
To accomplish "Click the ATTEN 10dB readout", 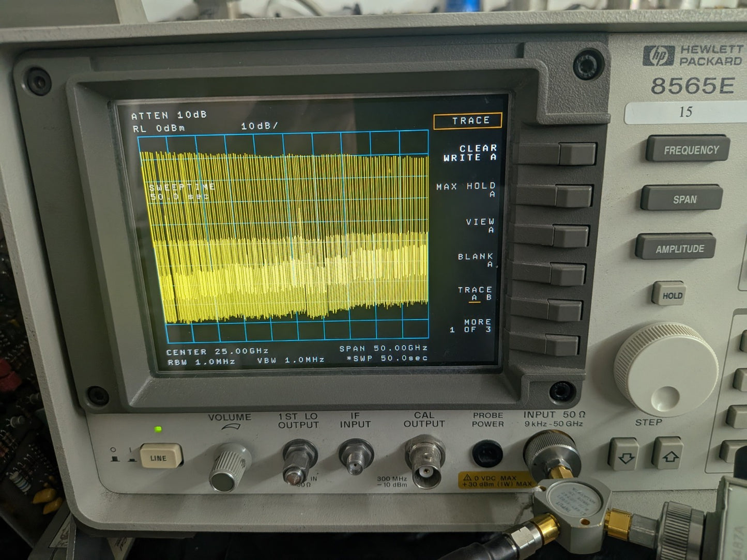I will [x=169, y=115].
